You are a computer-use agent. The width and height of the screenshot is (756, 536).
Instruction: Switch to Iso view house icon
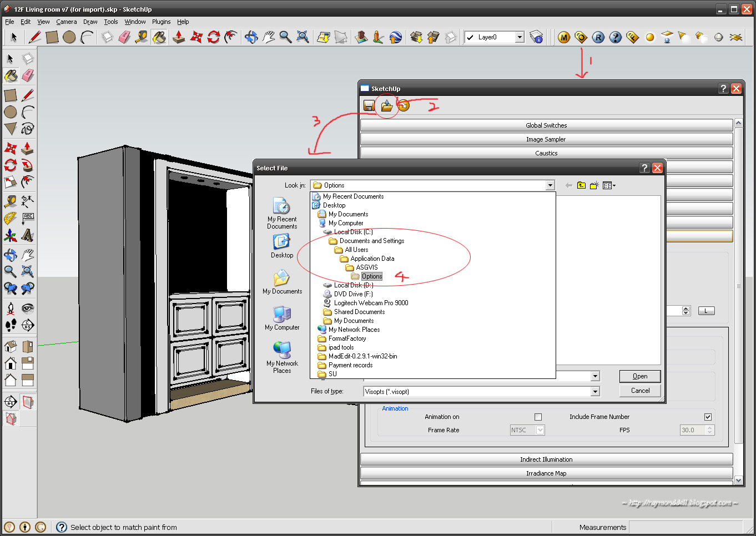point(11,347)
